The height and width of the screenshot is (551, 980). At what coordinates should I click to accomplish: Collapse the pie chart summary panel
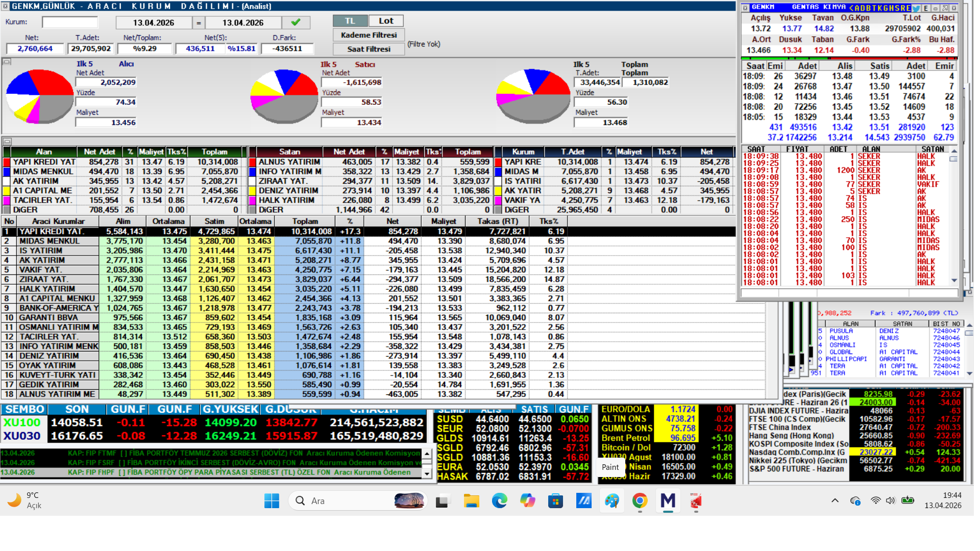tap(7, 62)
